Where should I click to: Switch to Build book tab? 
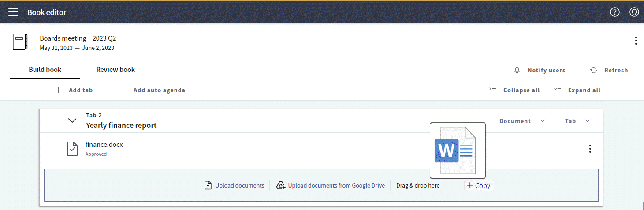point(45,70)
